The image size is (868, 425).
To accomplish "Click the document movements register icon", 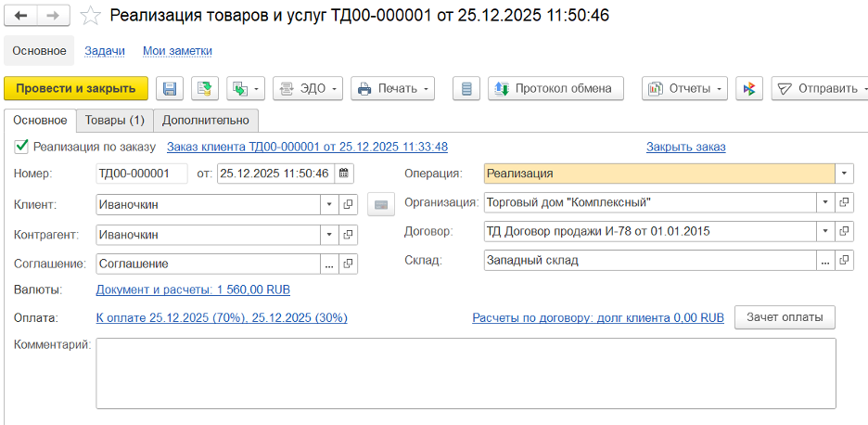I will tap(466, 89).
